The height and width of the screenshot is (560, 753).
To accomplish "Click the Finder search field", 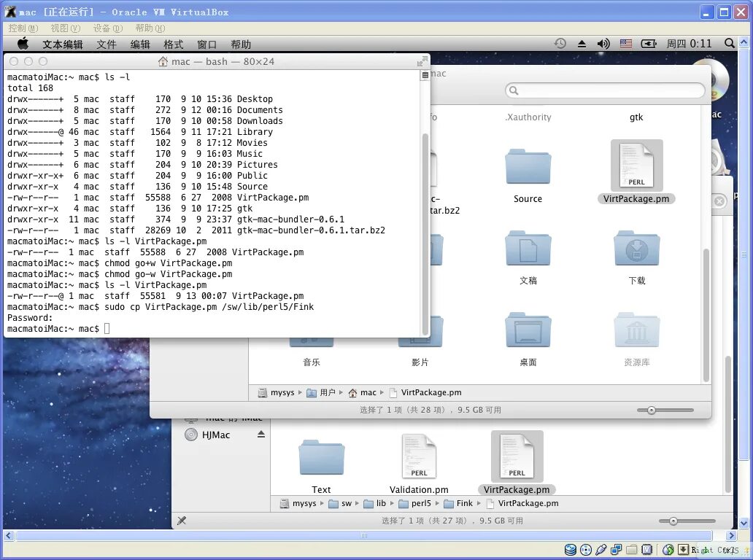I will click(605, 90).
